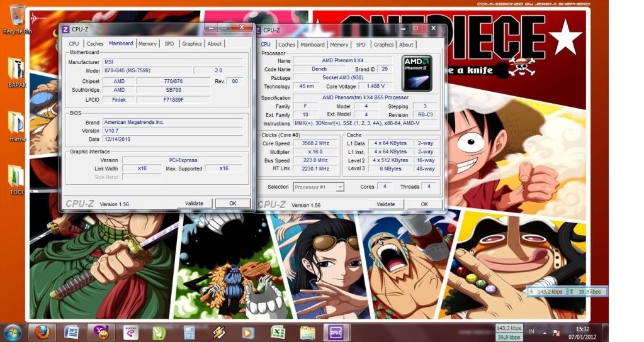This screenshot has width=644, height=342.
Task: Open the Processor #1 selection dropdown
Action: pyautogui.click(x=319, y=187)
